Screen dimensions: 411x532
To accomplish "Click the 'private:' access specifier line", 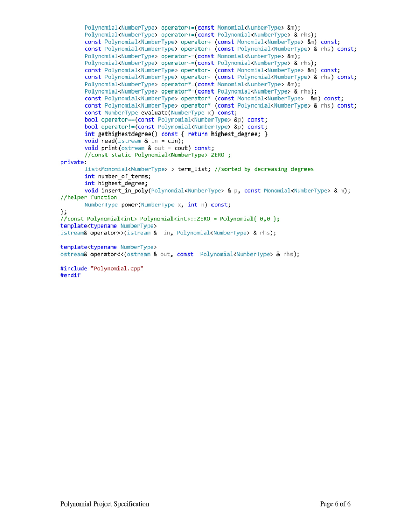I will tap(74, 162).
